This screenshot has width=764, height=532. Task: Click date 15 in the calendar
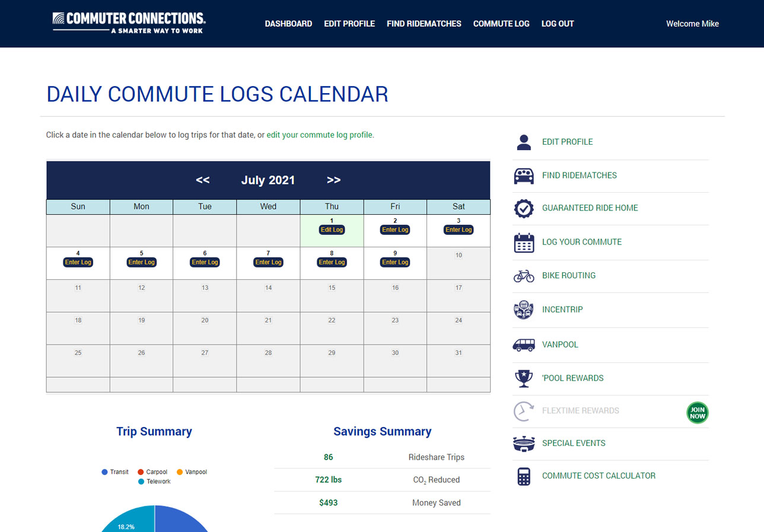[332, 288]
